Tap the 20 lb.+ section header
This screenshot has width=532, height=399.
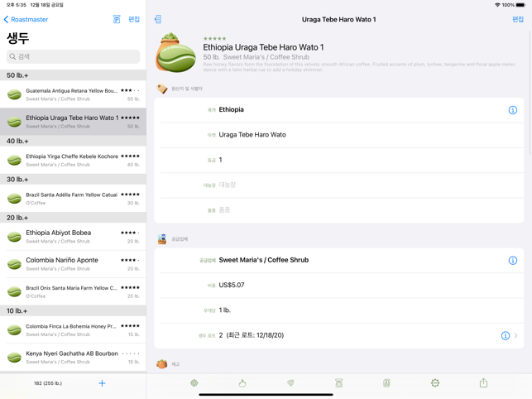(x=73, y=218)
